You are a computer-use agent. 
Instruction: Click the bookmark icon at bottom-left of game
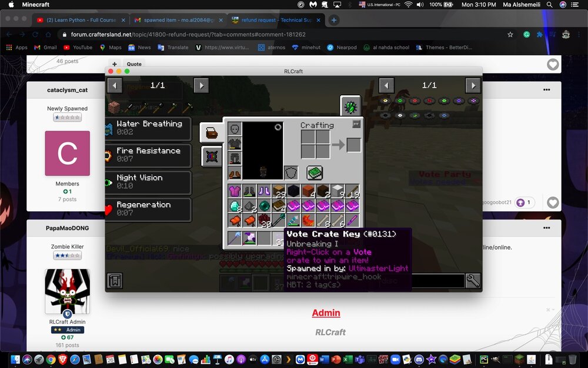[x=115, y=280]
